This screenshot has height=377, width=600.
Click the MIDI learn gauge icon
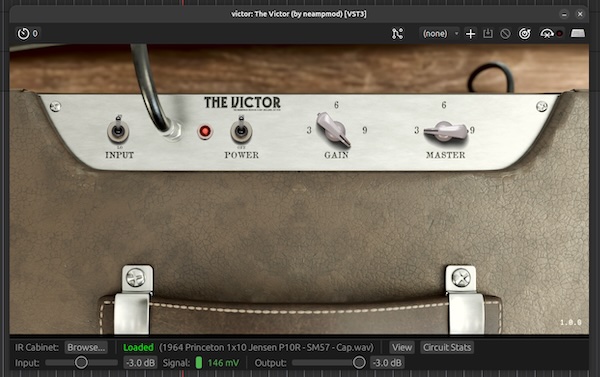[x=546, y=34]
